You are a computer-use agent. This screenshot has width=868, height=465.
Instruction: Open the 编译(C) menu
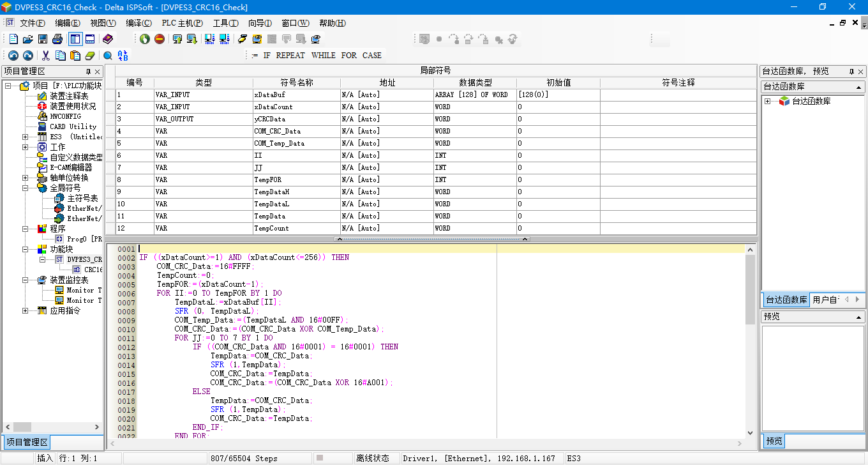pos(138,23)
